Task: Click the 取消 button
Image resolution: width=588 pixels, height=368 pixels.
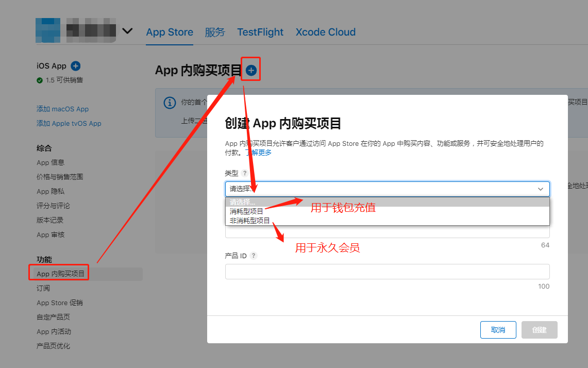Action: 498,330
